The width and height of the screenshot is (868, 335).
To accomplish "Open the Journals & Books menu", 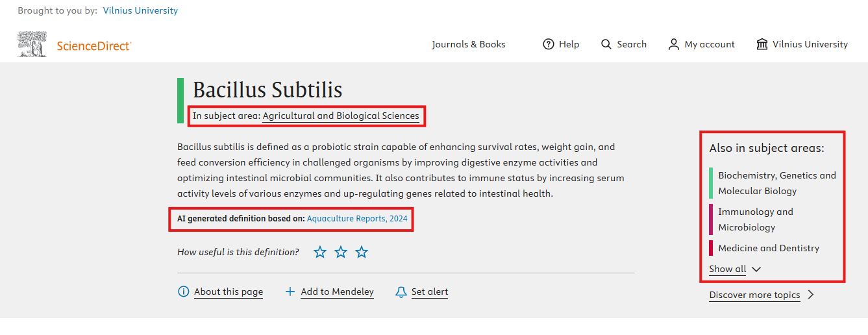I will pos(469,44).
